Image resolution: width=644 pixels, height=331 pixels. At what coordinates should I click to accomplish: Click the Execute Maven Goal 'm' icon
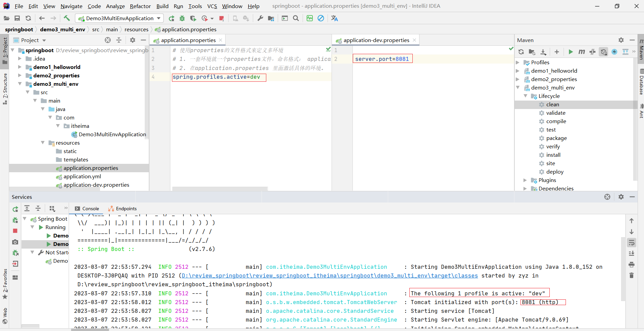[581, 52]
